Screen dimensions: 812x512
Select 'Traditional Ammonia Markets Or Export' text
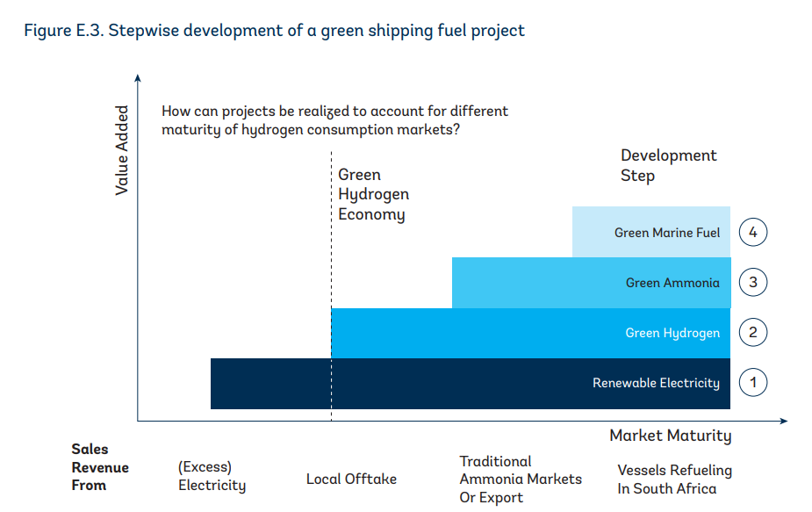pyautogui.click(x=521, y=480)
